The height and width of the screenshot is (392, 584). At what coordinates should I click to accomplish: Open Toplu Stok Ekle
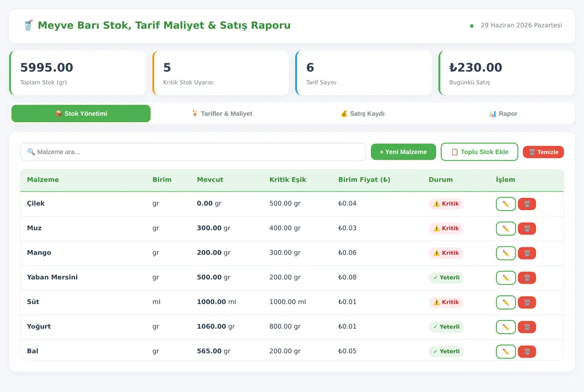(479, 152)
